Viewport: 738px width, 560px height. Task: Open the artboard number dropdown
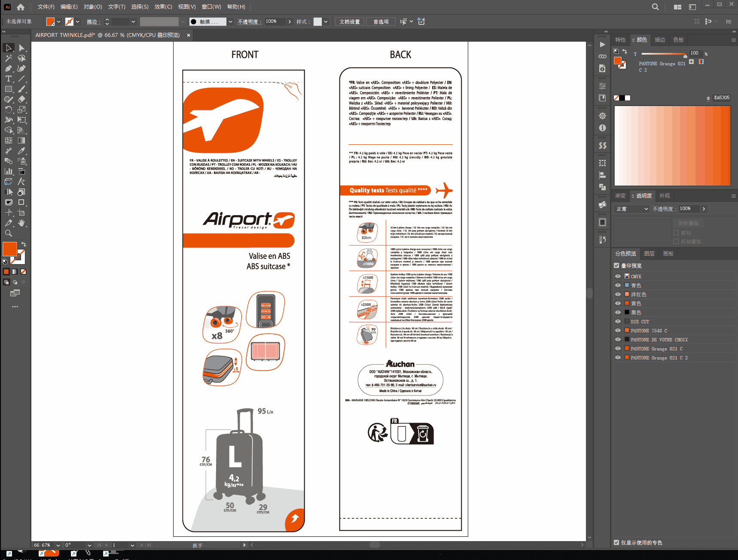click(132, 545)
